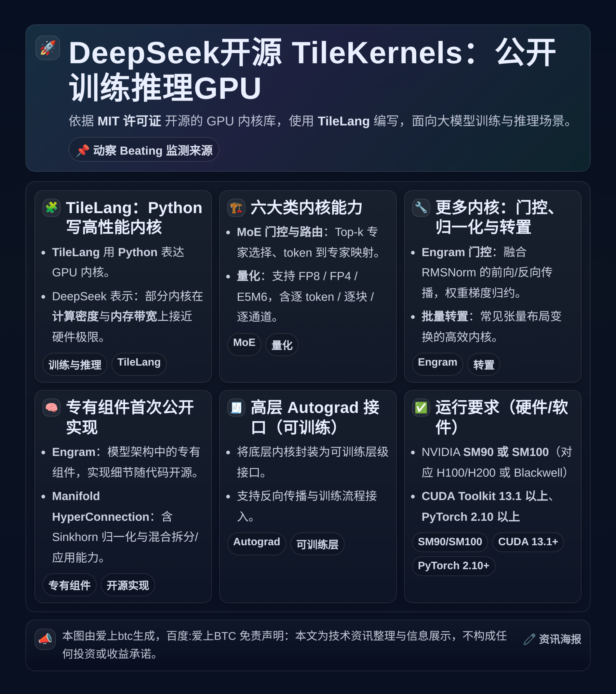Click the receipt icon beside 高层 Autograd 接口
The width and height of the screenshot is (616, 694).
point(236,407)
